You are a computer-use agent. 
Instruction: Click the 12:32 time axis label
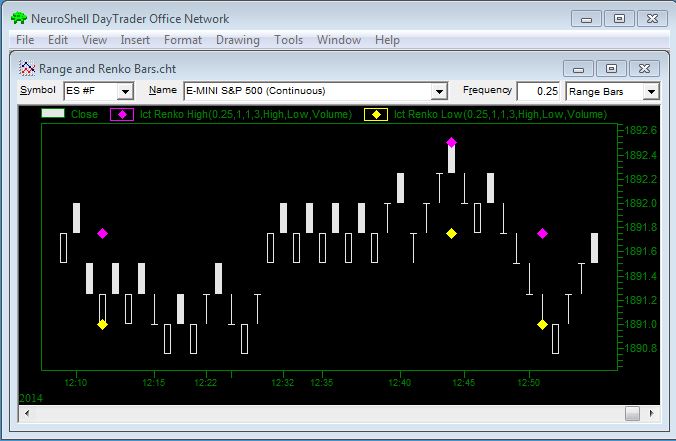tap(283, 382)
